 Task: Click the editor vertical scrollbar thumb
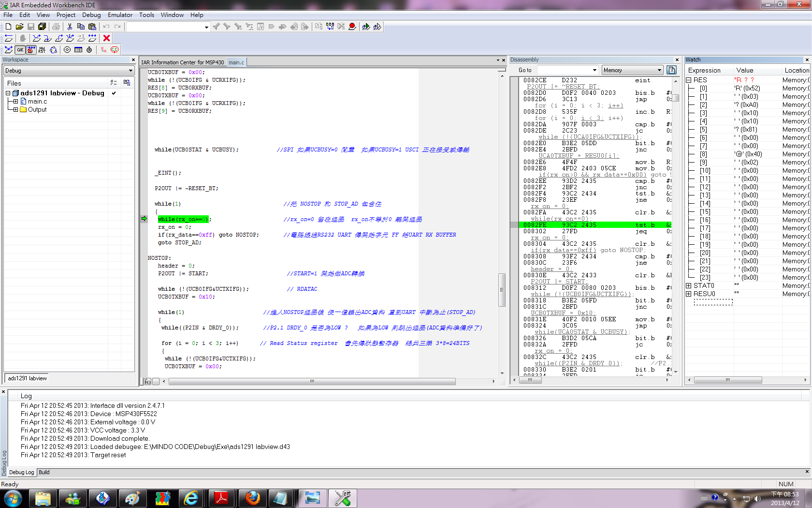502,290
